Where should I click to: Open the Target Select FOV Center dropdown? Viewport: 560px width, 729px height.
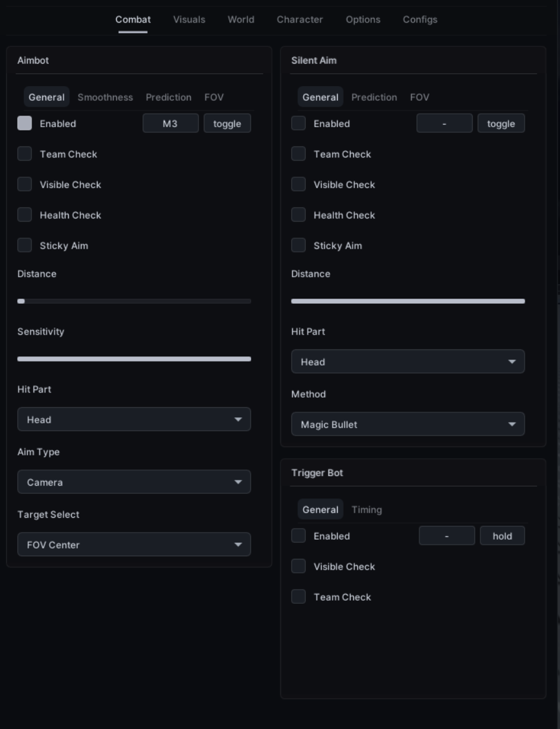134,545
